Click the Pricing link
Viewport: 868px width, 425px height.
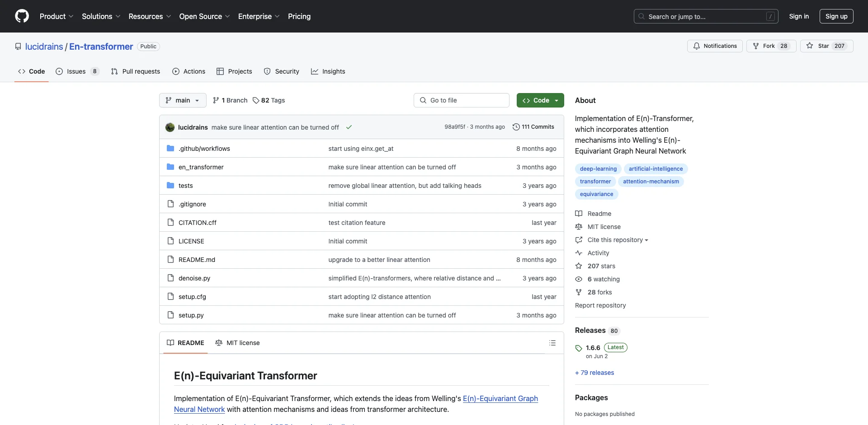[299, 16]
